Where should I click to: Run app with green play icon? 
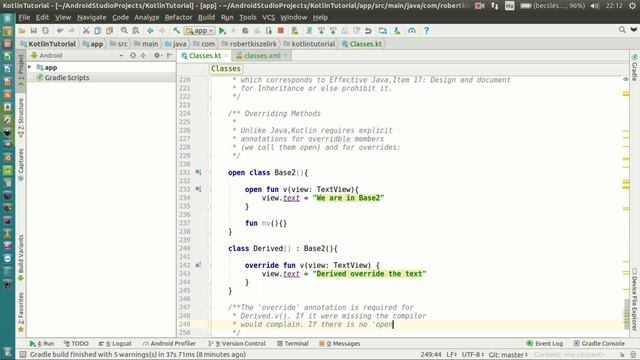click(222, 31)
